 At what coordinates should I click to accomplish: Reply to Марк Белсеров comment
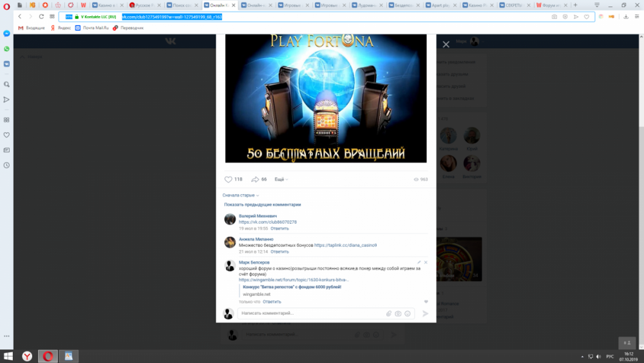pos(272,302)
